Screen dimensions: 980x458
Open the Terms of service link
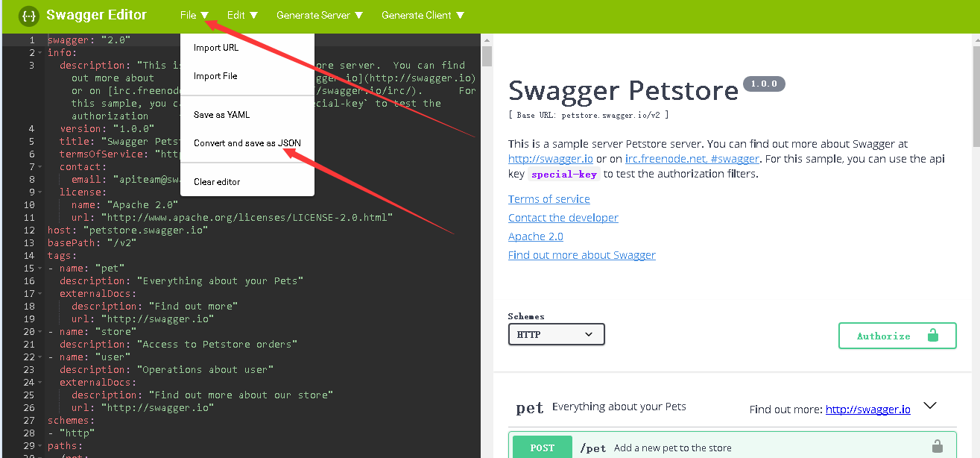coord(549,199)
